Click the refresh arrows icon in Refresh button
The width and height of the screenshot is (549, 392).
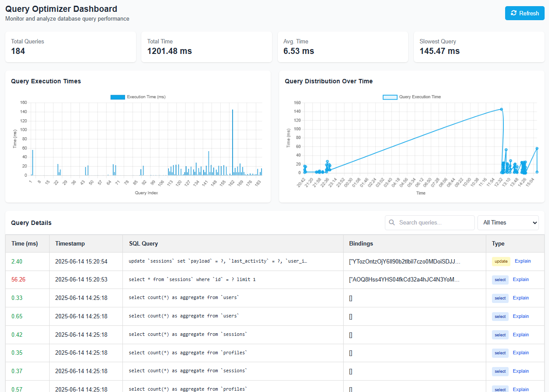[514, 13]
